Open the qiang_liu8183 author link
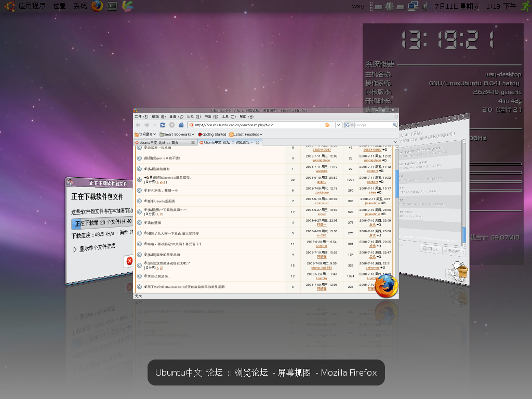 [x=321, y=268]
